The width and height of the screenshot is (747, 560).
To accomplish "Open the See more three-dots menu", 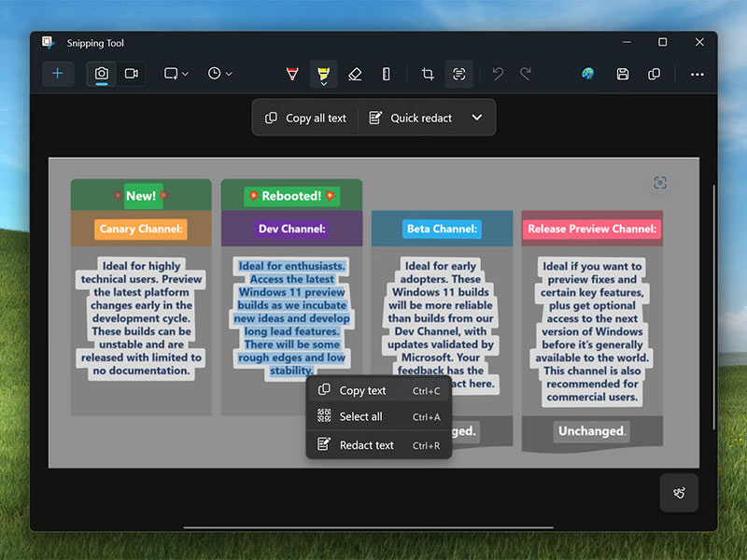I will click(697, 74).
